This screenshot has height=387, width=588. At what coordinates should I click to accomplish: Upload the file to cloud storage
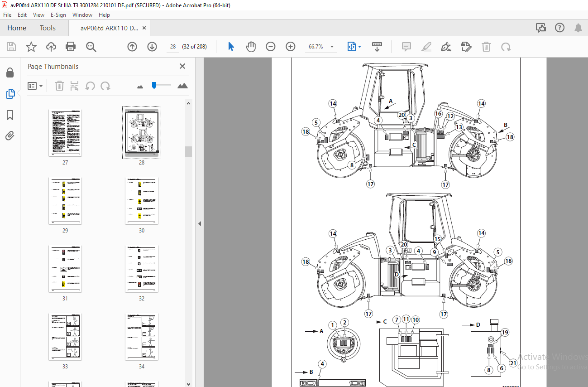click(51, 47)
